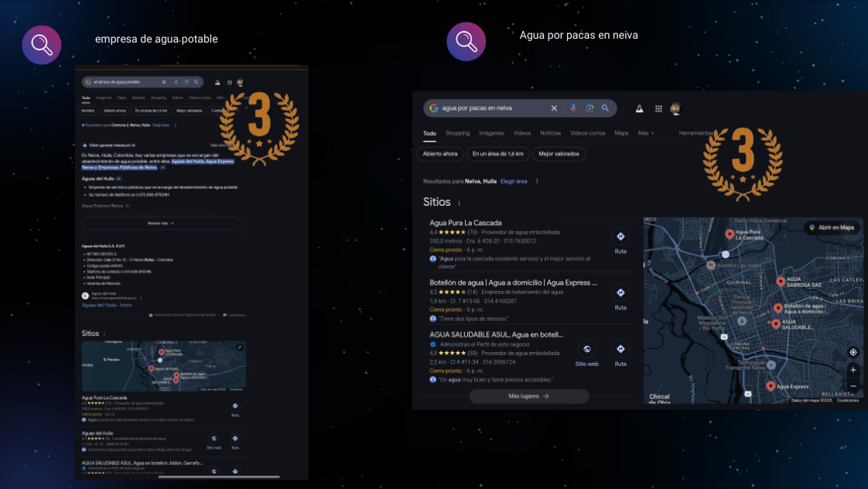Viewport: 868px width, 489px height.
Task: Open Sitio web icon for AGUA SALUDABLE ASUL
Action: pos(586,349)
